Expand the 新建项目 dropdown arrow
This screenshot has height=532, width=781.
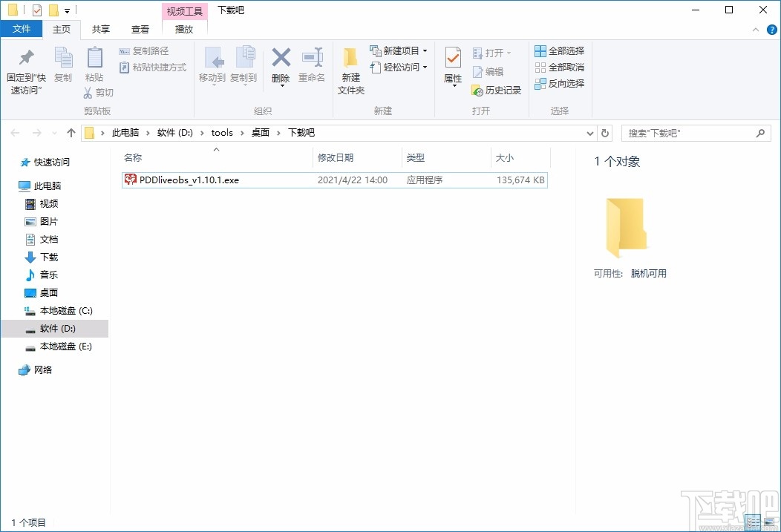tap(426, 50)
